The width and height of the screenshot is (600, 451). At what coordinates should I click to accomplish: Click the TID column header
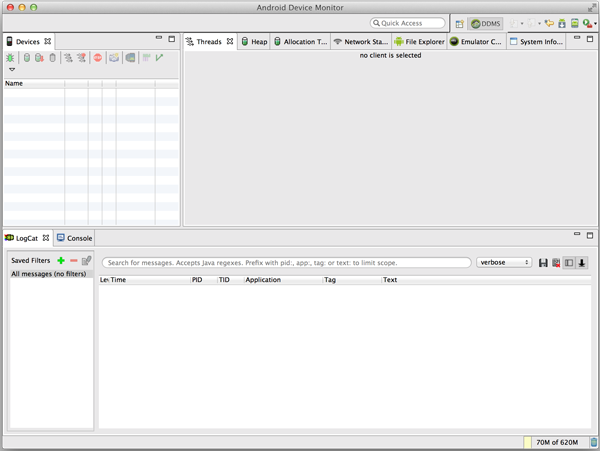click(230, 280)
